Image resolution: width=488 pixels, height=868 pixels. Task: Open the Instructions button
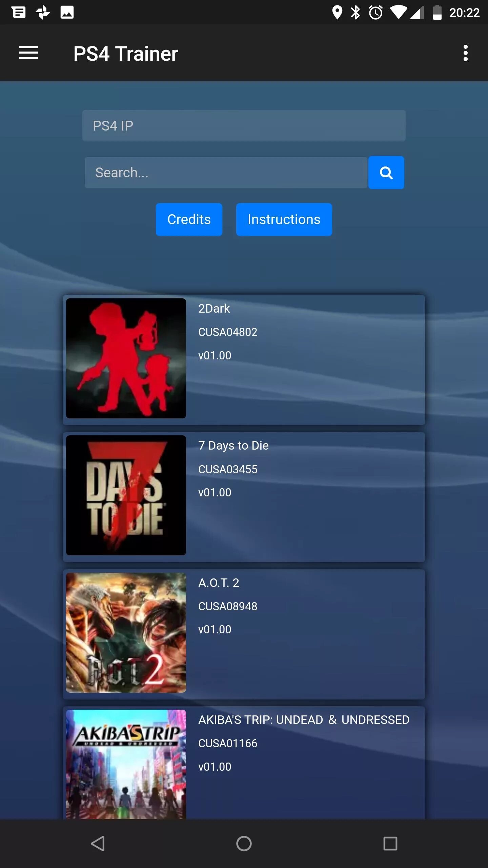(284, 219)
